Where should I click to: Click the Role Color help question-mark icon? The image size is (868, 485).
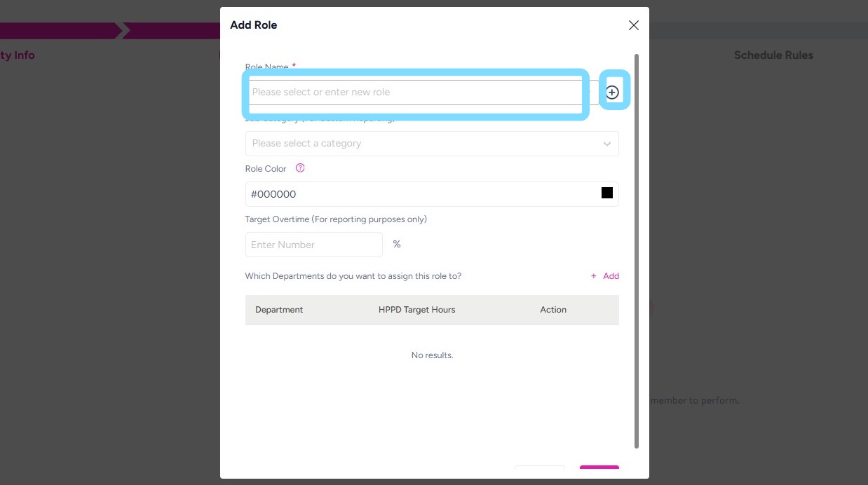point(300,168)
